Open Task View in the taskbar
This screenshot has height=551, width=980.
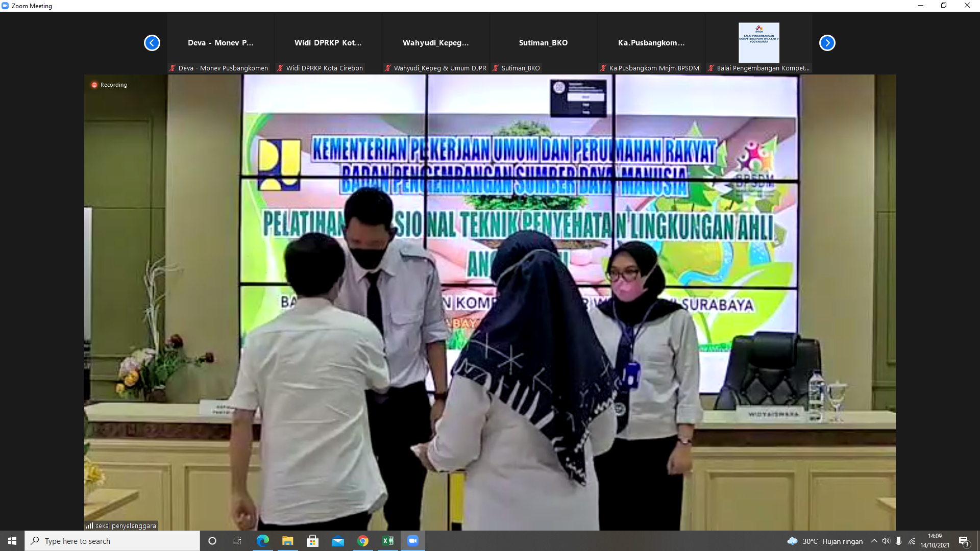(x=237, y=541)
